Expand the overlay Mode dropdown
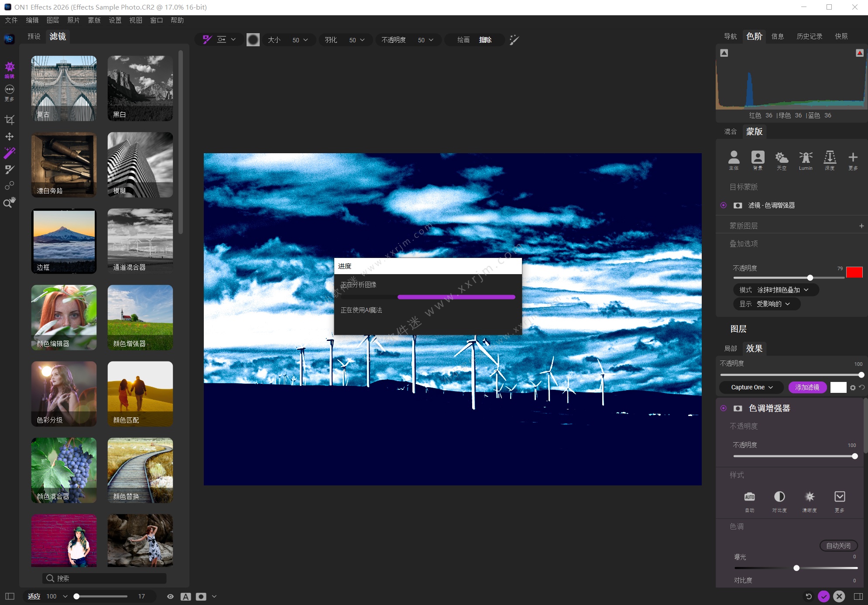The height and width of the screenshot is (605, 868). pyautogui.click(x=776, y=290)
